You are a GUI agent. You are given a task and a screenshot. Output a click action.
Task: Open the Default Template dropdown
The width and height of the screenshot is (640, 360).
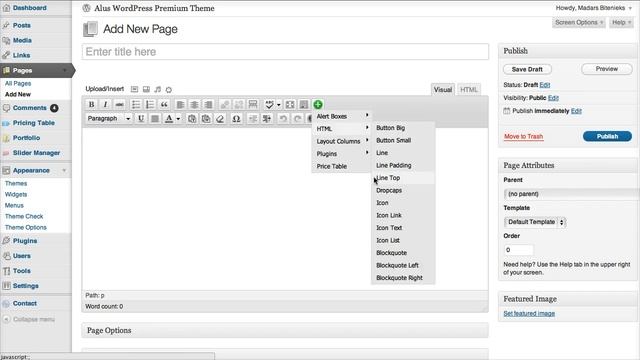(x=535, y=222)
